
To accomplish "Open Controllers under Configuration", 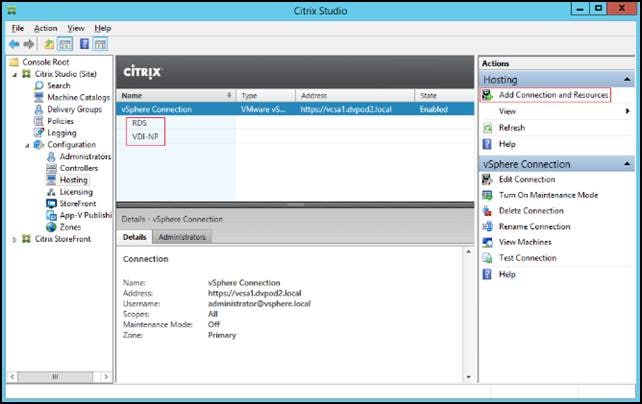I will tap(79, 168).
